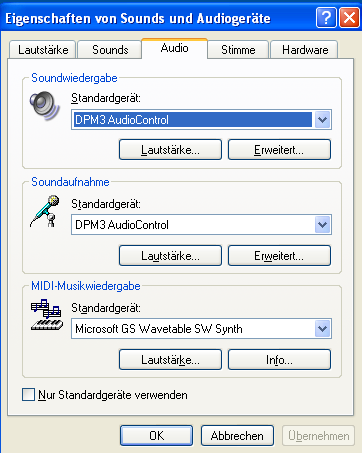Click the microphone icon in Soundaufnahme

click(x=45, y=211)
